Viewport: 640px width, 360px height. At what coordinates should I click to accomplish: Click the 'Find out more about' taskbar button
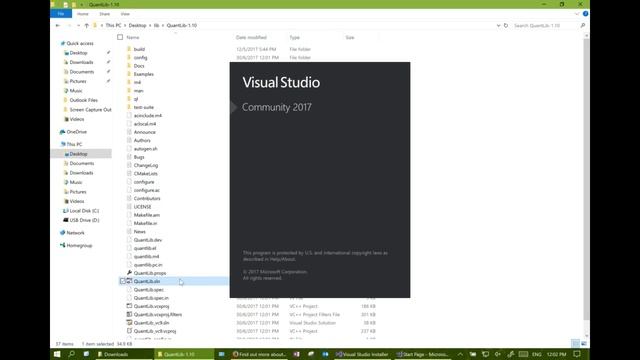coord(259,354)
